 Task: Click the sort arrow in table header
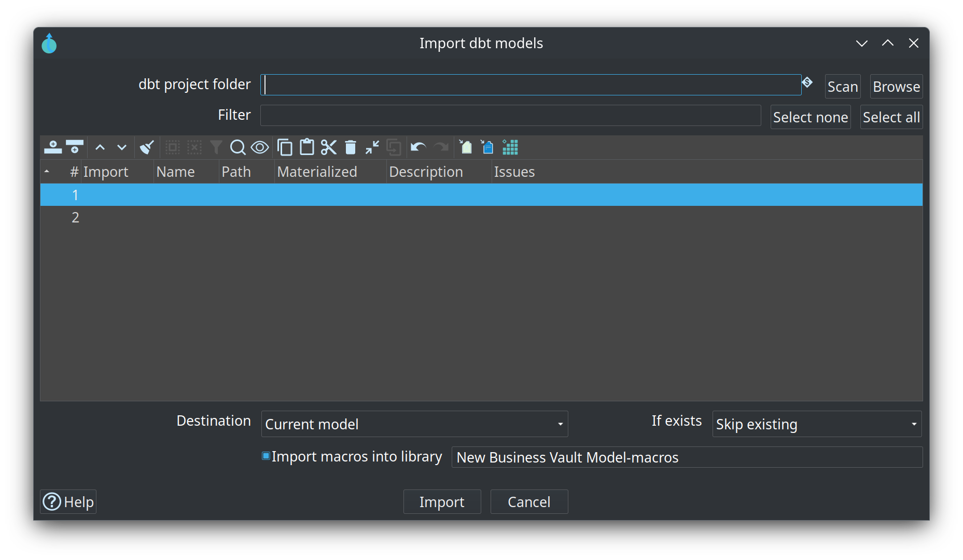point(47,171)
